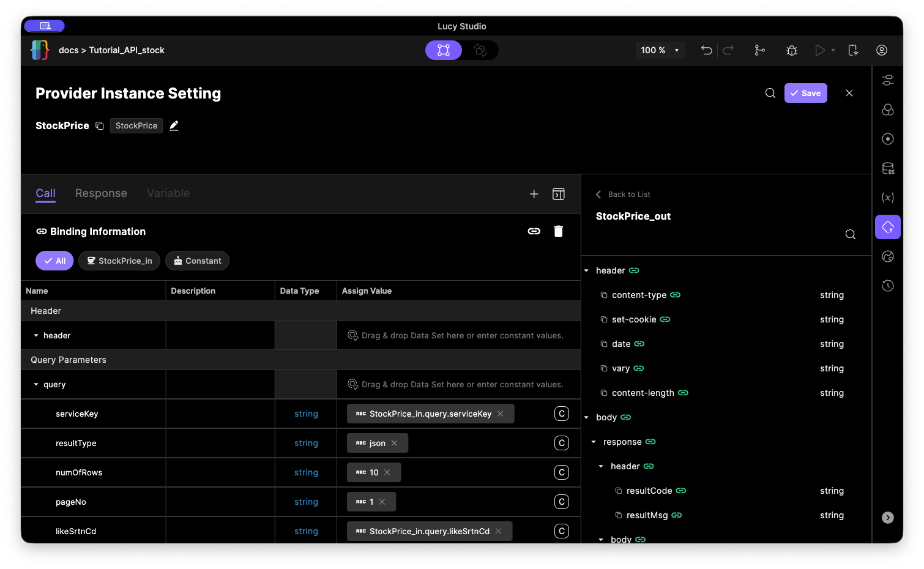Open the dropdown arrow beside the play icon
The image size is (924, 569).
[x=833, y=50]
